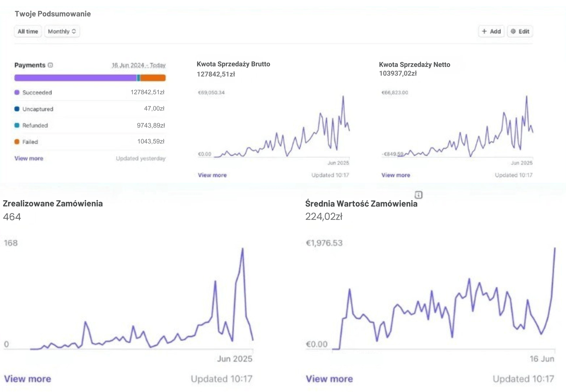Click the Zrealizowane Zamówienia title
The image size is (566, 392).
53,204
